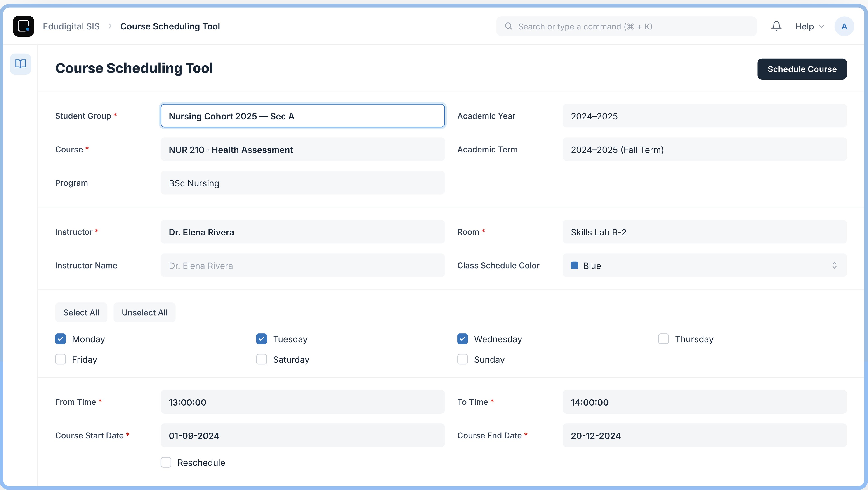Click the From Time label
The height and width of the screenshot is (490, 868).
coord(75,402)
